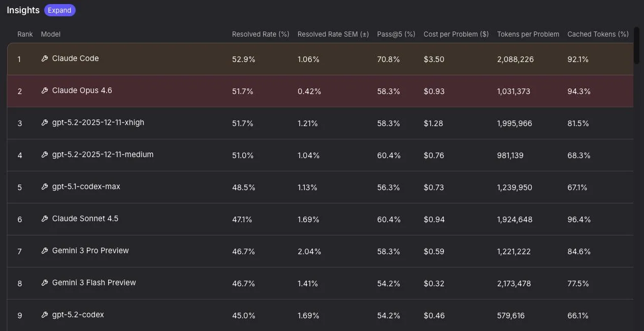Click the Pass@5 (%) column header
The width and height of the screenshot is (644, 331).
(396, 34)
